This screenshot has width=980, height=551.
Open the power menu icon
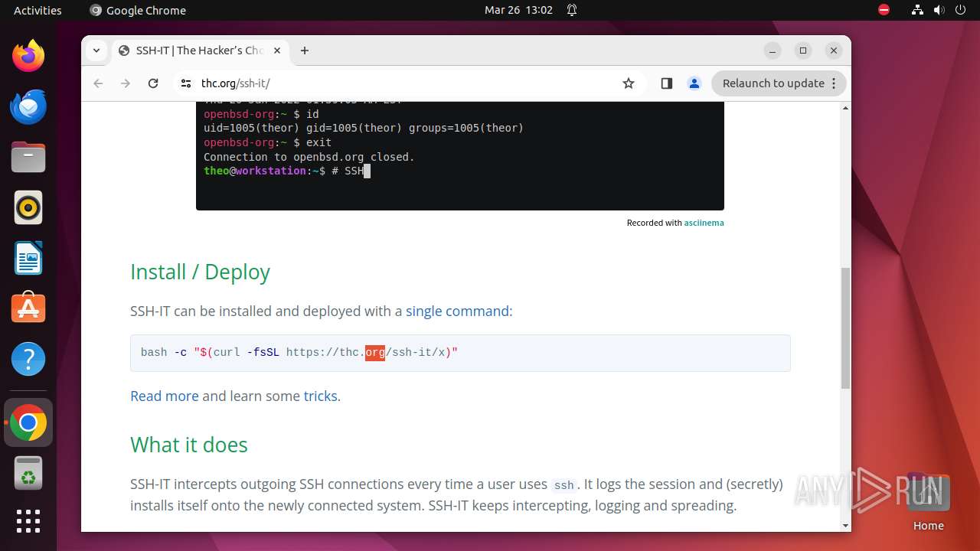(961, 10)
